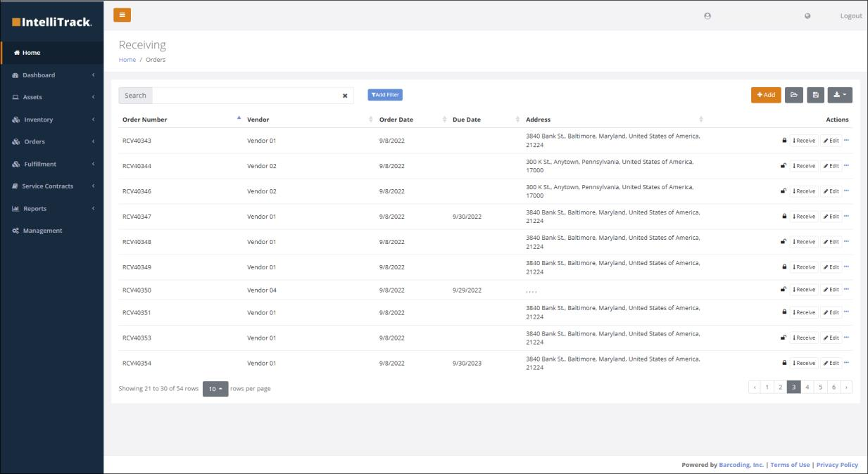Toggle the unlocked padlock on order RCV40348
Image resolution: width=868 pixels, height=474 pixels.
(x=784, y=242)
